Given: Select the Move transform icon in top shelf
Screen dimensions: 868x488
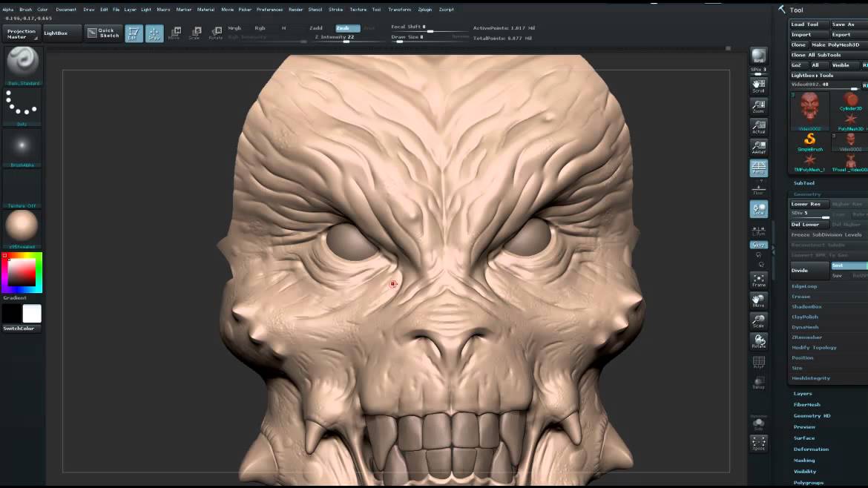Looking at the screenshot, I should point(175,33).
